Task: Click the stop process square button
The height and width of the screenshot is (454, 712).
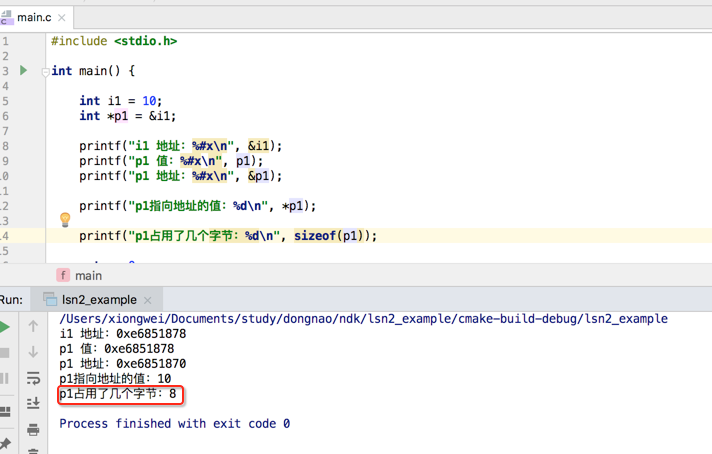Action: [x=5, y=353]
